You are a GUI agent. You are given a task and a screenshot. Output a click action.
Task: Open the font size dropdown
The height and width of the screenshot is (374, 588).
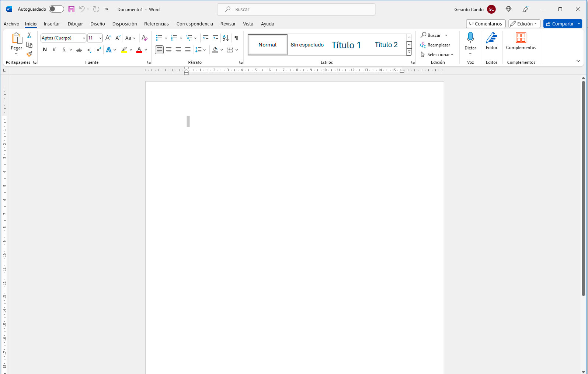click(100, 38)
